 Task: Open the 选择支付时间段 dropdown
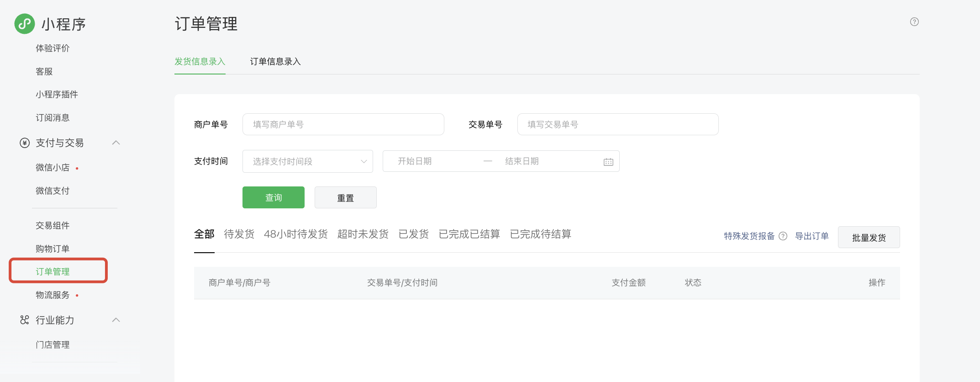pos(307,161)
